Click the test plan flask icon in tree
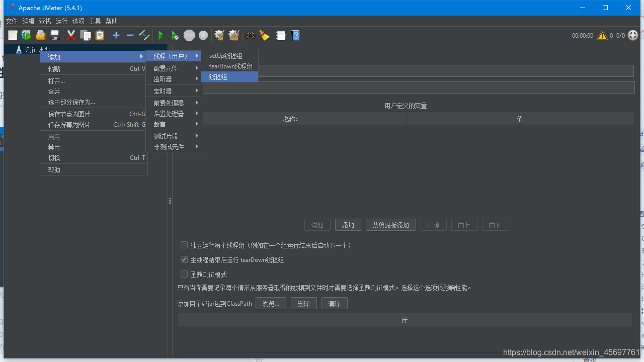This screenshot has width=644, height=362. point(19,49)
